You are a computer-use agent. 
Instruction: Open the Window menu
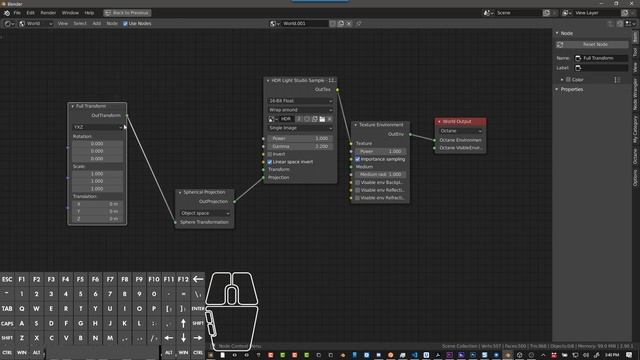tap(70, 13)
